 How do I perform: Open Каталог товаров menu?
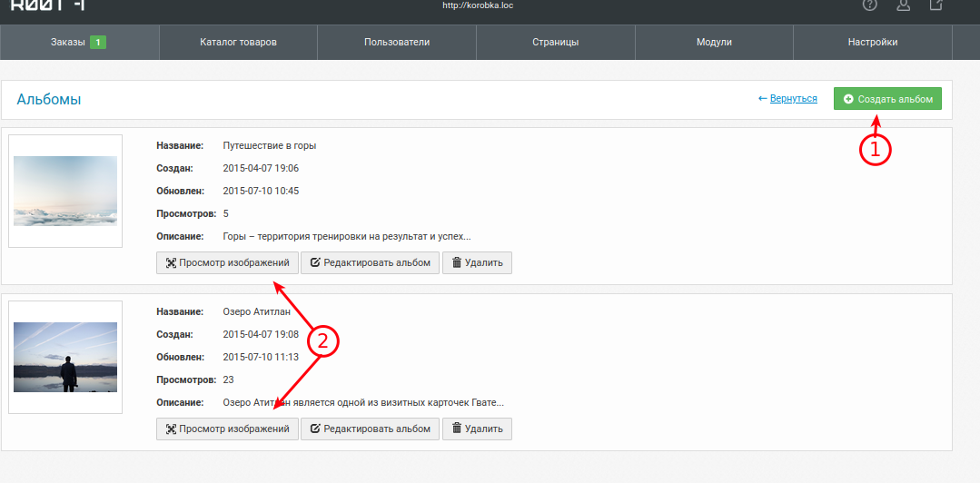pyautogui.click(x=238, y=43)
